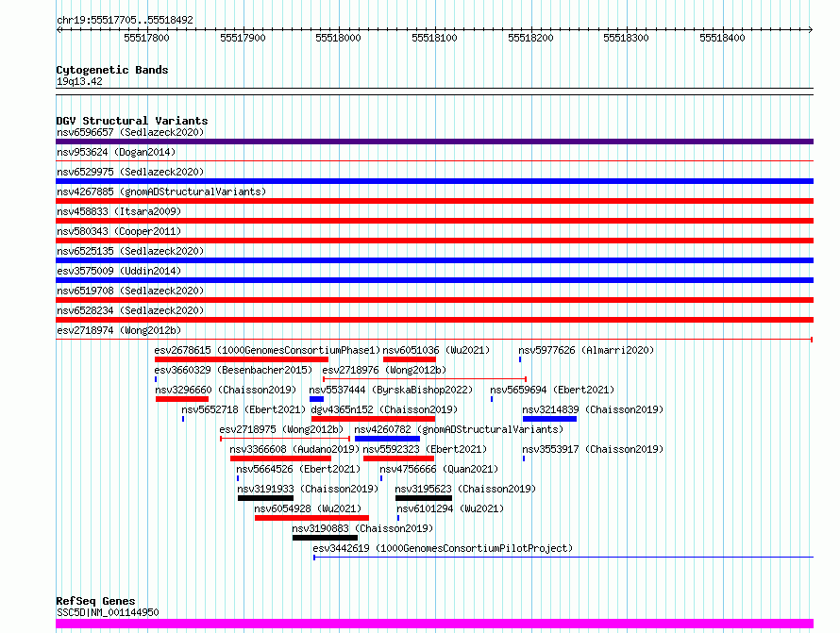
Task: Click ruler position 55517800
Action: 146,38
